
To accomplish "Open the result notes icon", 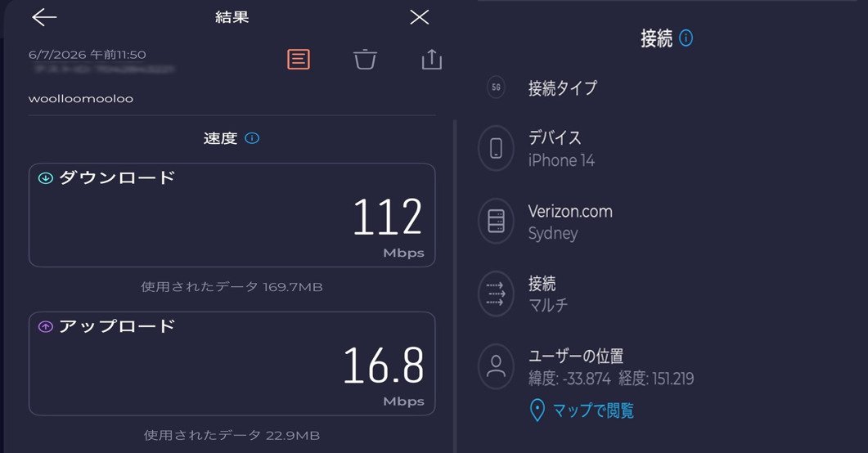I will coord(299,59).
